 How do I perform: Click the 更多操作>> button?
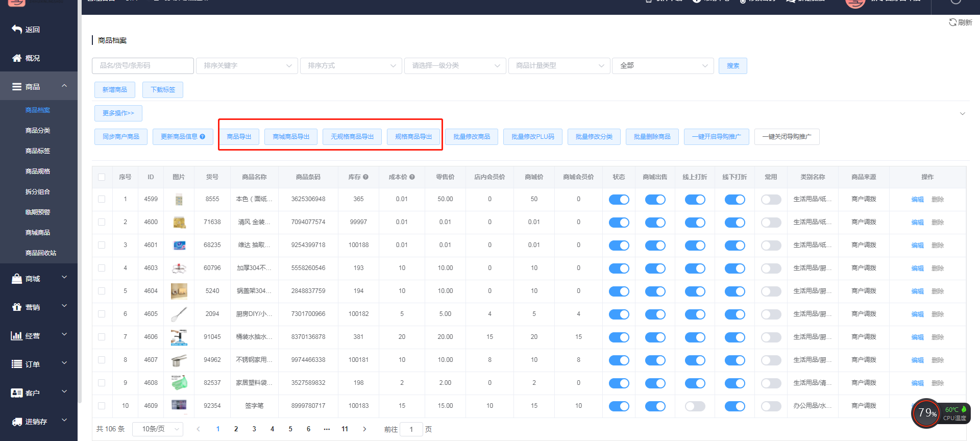click(118, 113)
